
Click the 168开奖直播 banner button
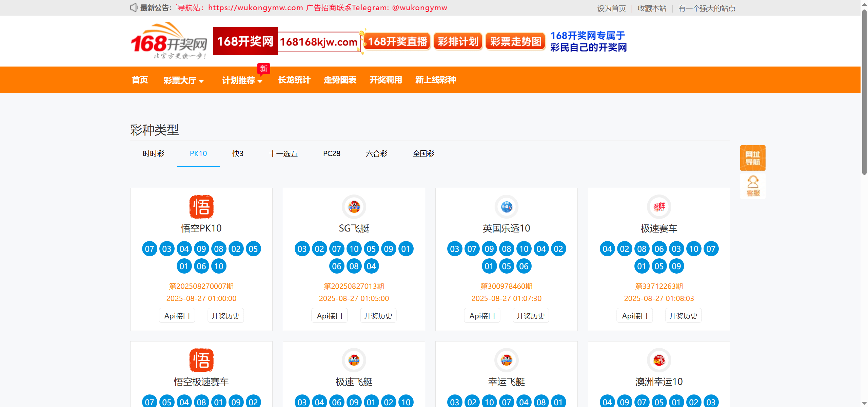[397, 42]
